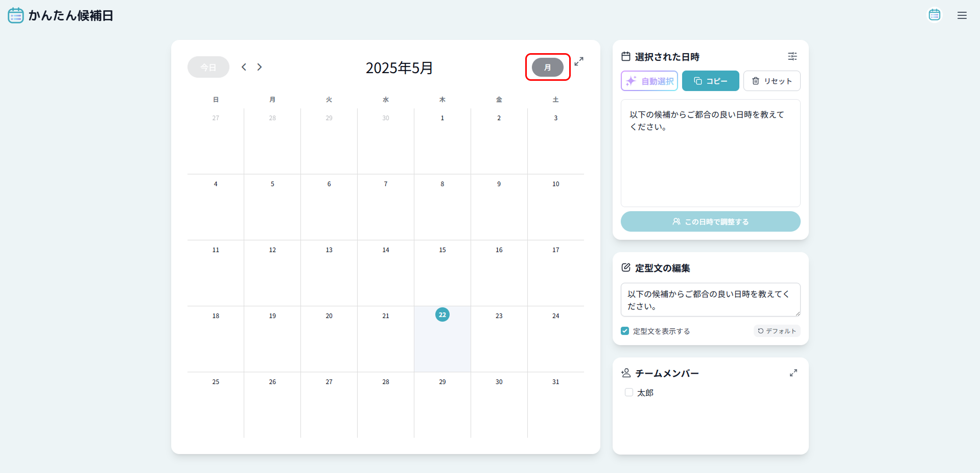Click the selected dates text box

coord(711,153)
